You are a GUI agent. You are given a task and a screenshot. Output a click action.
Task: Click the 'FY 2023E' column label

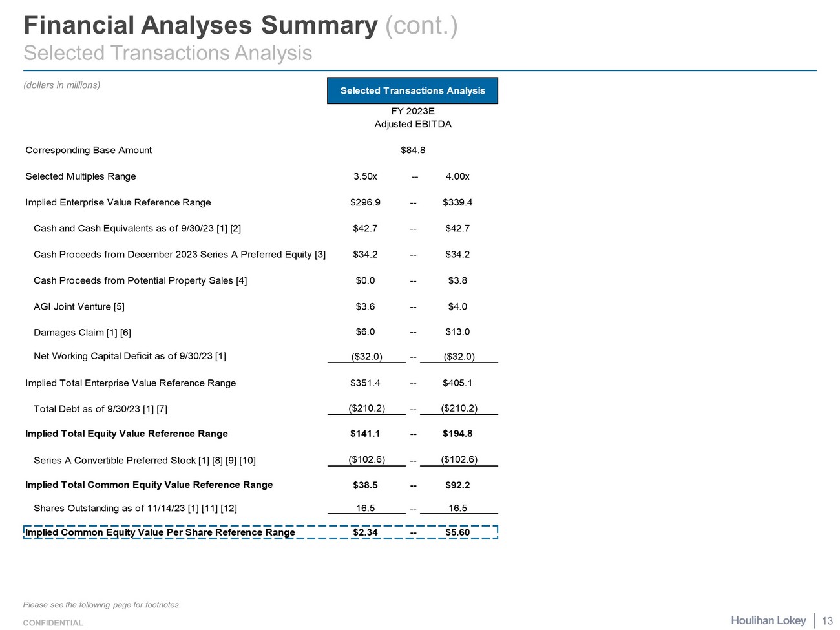coord(413,111)
